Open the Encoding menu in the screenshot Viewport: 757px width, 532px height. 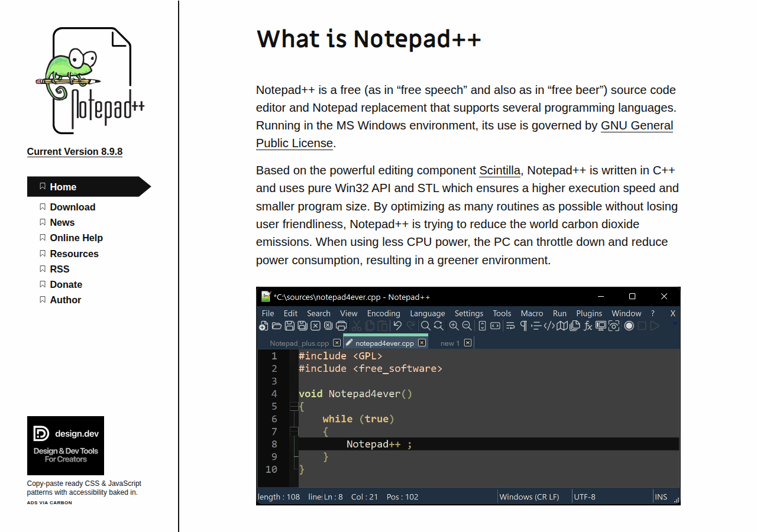point(383,313)
